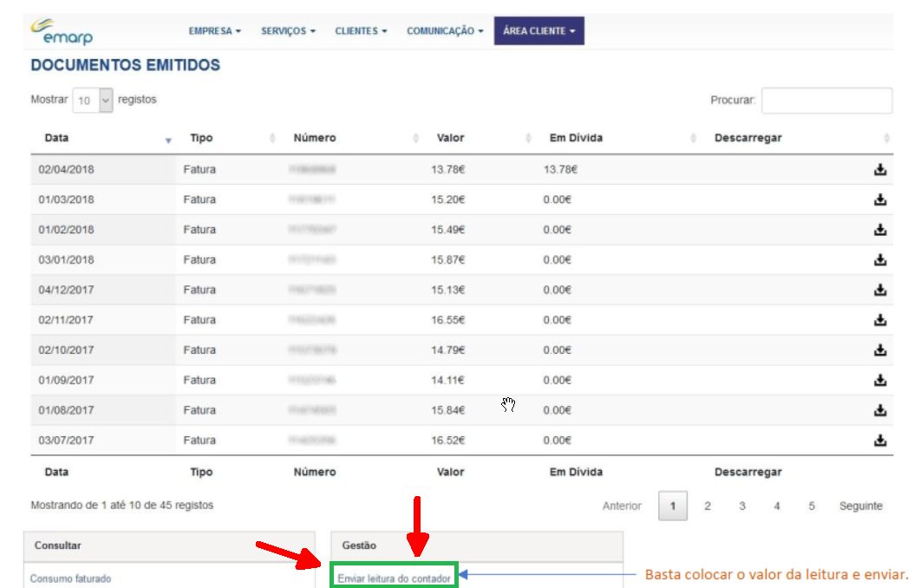Open the Consumo faturado link
The height and width of the screenshot is (588, 920).
point(71,578)
